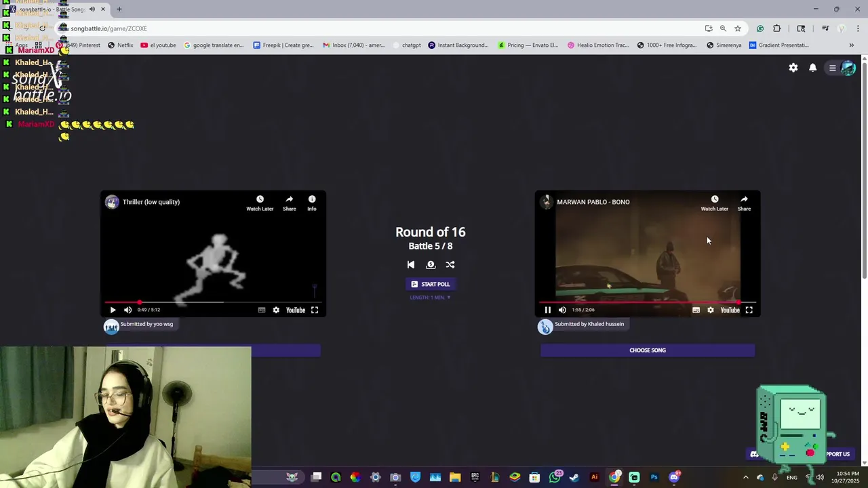The width and height of the screenshot is (868, 488).
Task: Open the el youtube bookmark
Action: (158, 45)
